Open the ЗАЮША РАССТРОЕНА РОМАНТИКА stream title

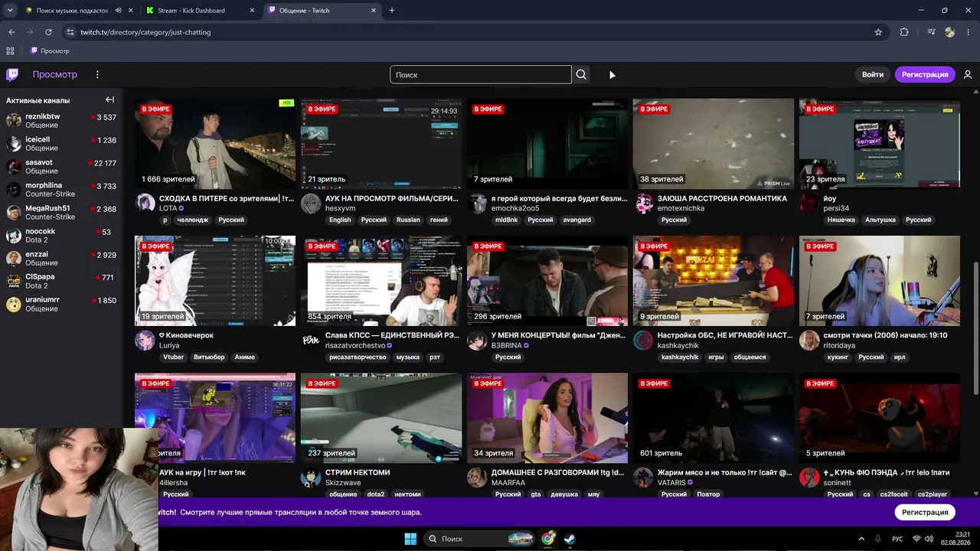(x=722, y=198)
